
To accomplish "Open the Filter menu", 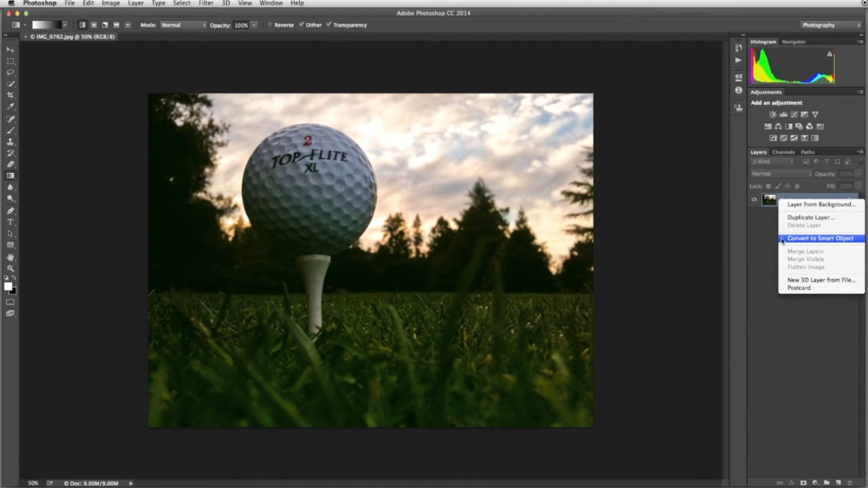I will click(x=206, y=3).
